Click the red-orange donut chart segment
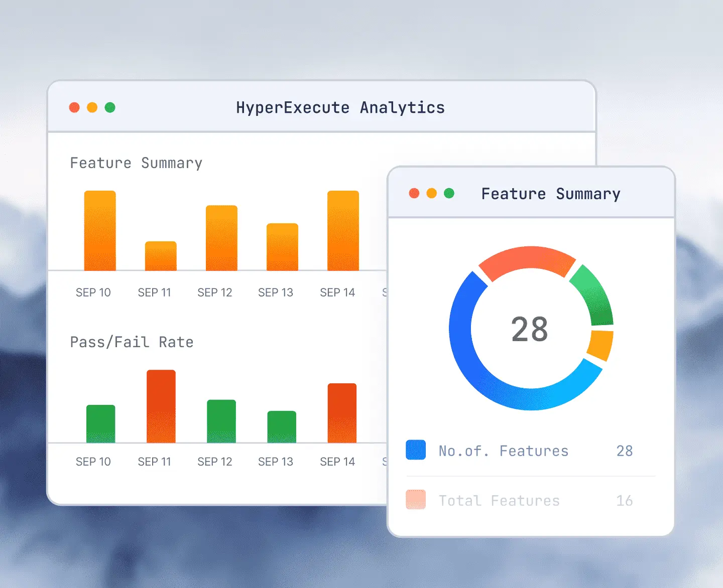 [527, 257]
